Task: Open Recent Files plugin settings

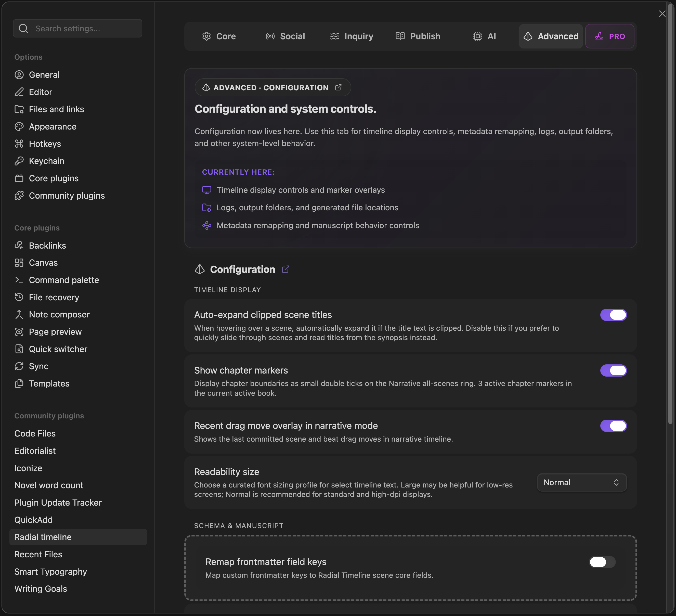Action: point(78,554)
